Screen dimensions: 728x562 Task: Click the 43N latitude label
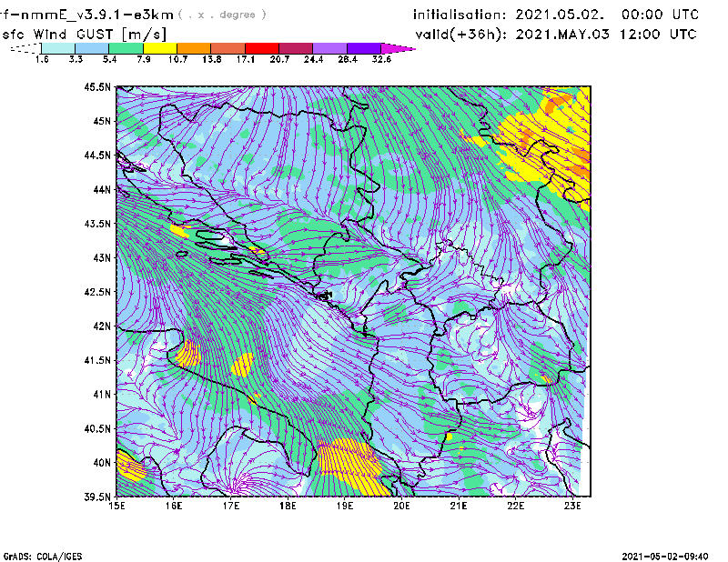point(102,257)
